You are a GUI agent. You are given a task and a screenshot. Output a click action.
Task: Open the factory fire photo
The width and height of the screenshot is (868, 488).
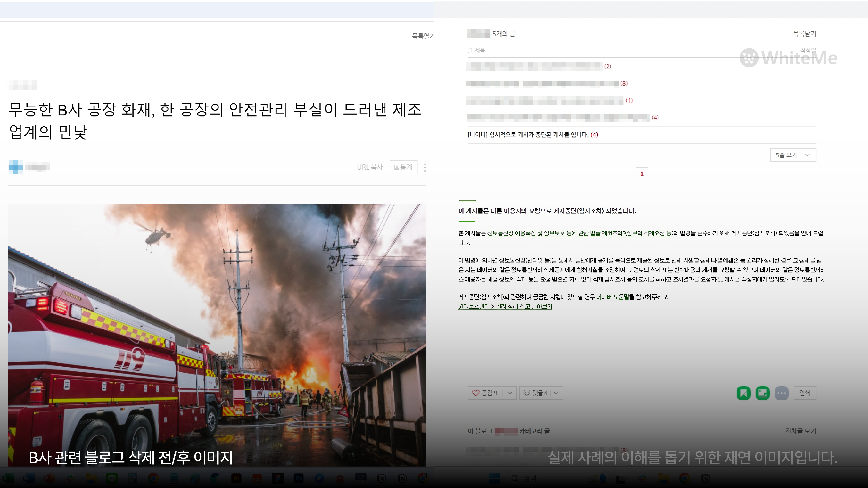click(x=217, y=335)
